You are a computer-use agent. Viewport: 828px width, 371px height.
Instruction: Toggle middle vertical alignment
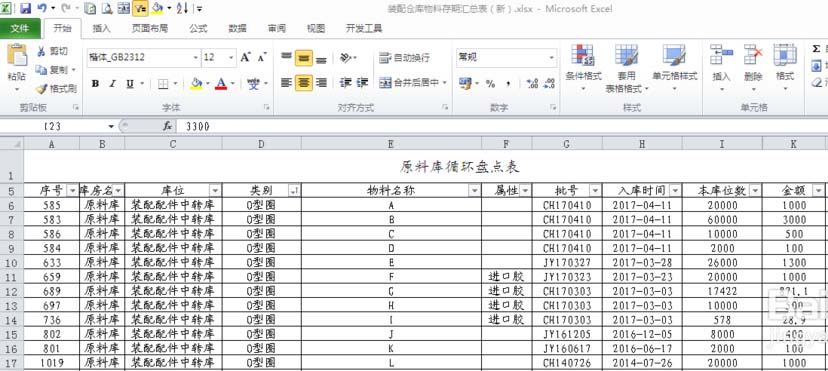pos(304,58)
